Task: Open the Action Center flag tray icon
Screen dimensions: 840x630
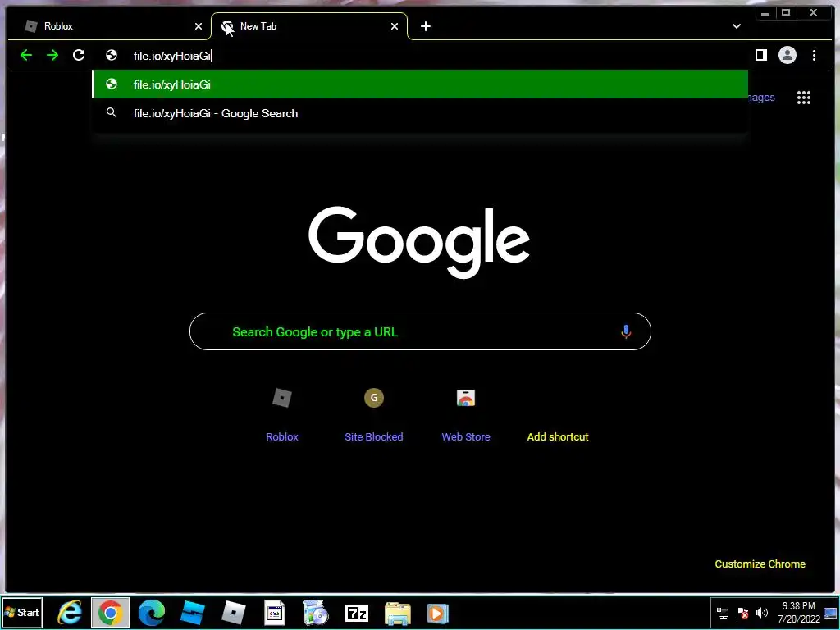Action: 742,613
